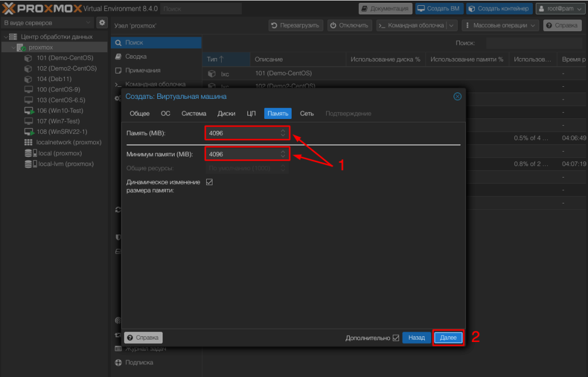The image size is (588, 377).
Task: Open the root@pam user menu
Action: click(558, 9)
